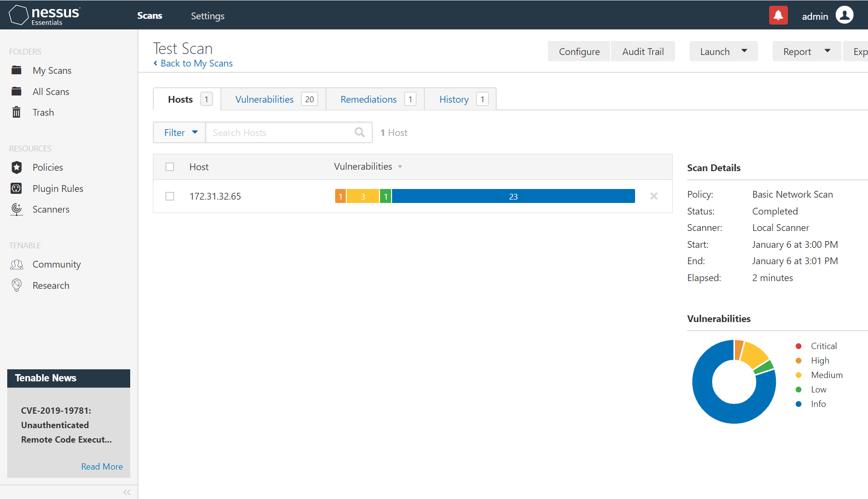Click the Local Scanner value
Screen dimensions: 868x499
click(781, 228)
